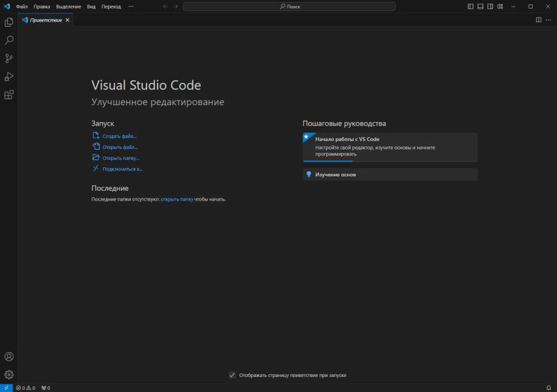Uncheck Отображать страницу приветствия при запуске

pyautogui.click(x=232, y=375)
